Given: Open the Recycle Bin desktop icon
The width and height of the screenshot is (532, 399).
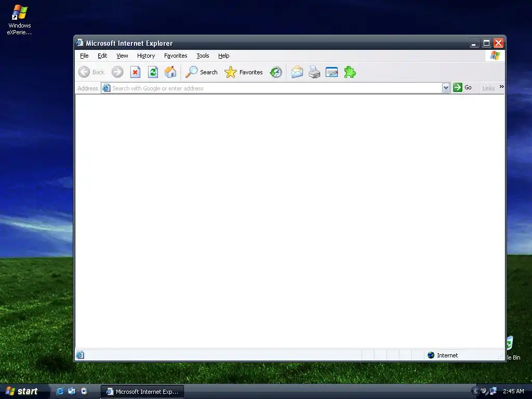Looking at the screenshot, I should [513, 348].
